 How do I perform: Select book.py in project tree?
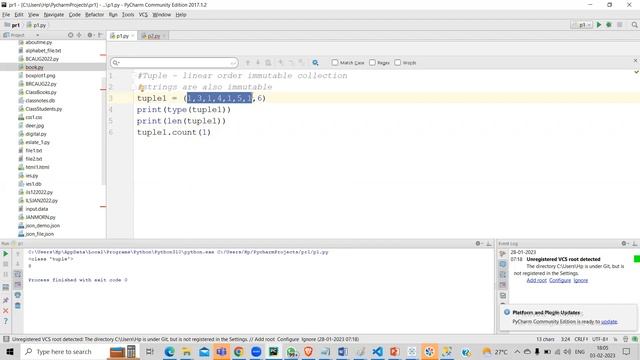(x=34, y=67)
